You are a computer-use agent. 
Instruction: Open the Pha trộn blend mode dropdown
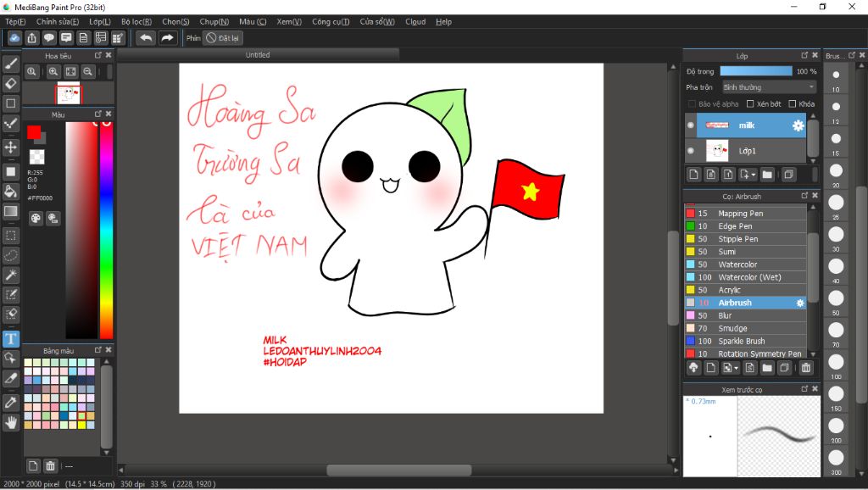pyautogui.click(x=769, y=87)
